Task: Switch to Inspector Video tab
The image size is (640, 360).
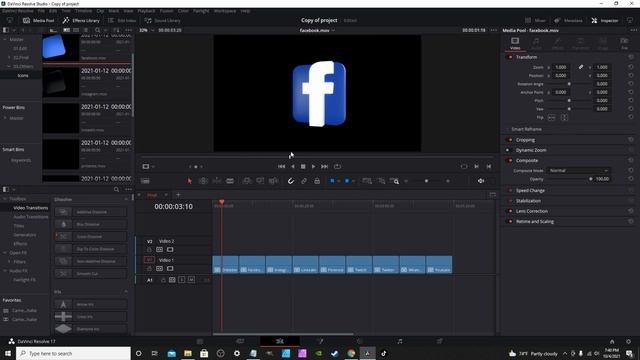Action: pos(515,43)
